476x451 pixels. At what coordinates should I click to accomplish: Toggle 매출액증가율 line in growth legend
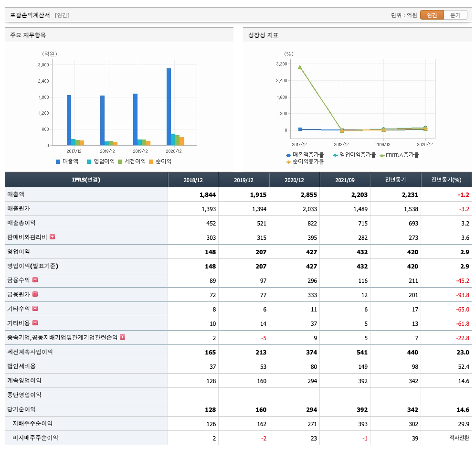tap(305, 155)
